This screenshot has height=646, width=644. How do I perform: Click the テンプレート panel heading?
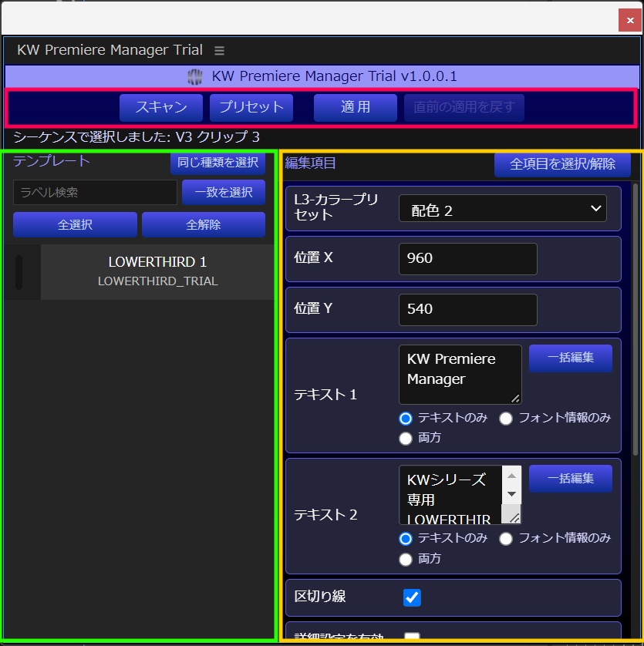pyautogui.click(x=51, y=161)
